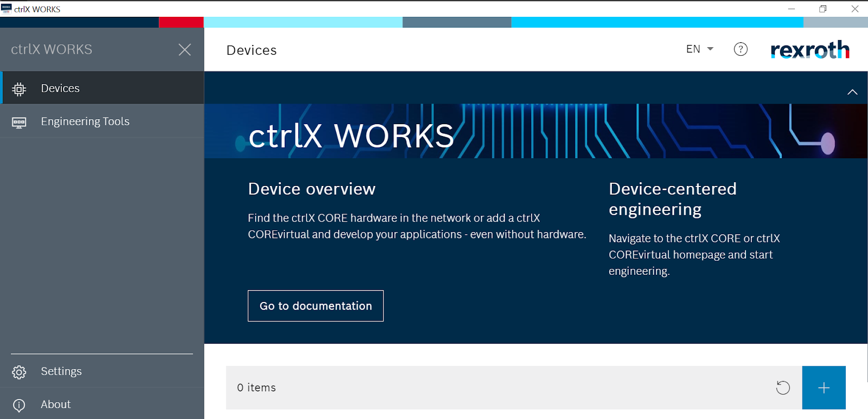Click the ctrlX WORKS sidebar title
868x419 pixels.
(52, 49)
